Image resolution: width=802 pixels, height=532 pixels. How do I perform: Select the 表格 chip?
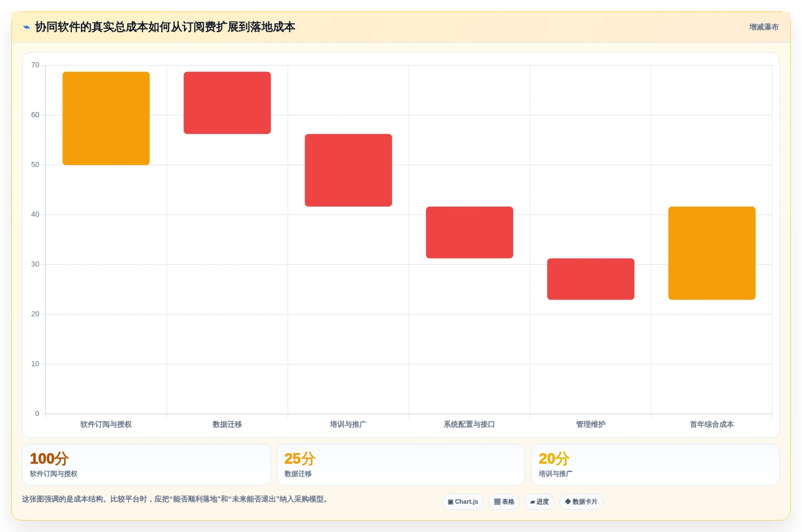[504, 502]
